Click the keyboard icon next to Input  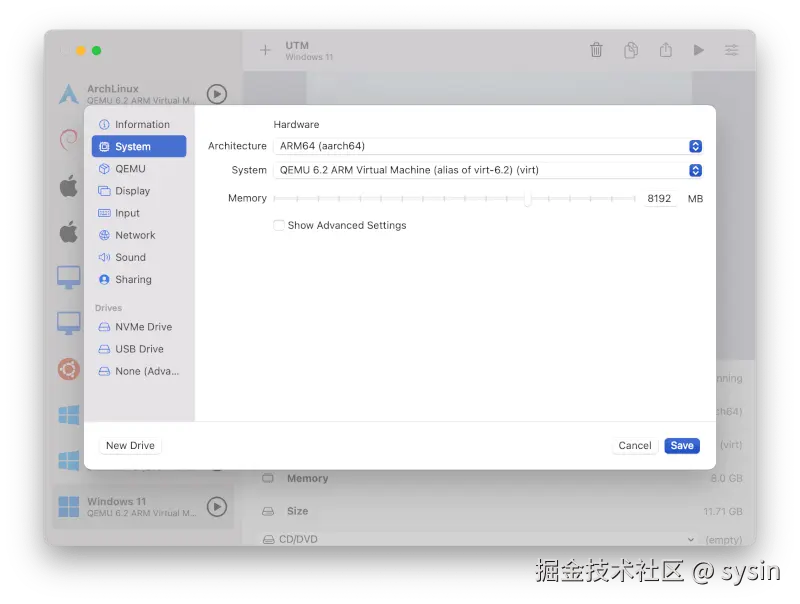[104, 213]
